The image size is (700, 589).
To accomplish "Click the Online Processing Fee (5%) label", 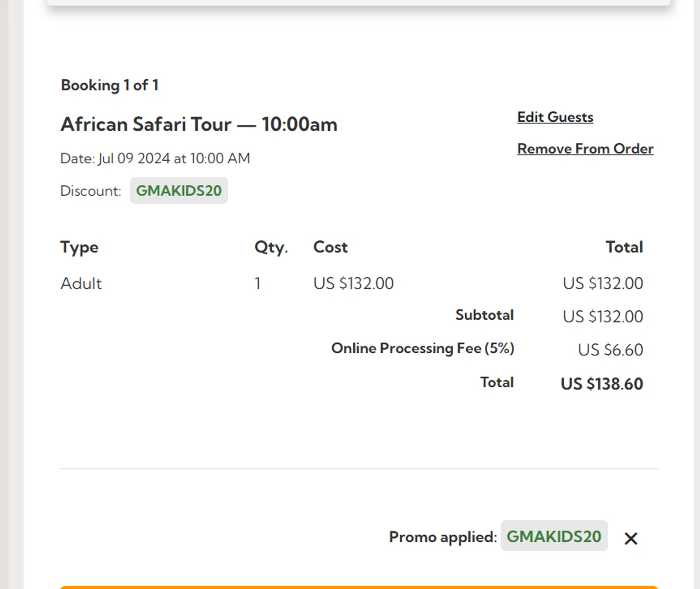I will pos(422,348).
